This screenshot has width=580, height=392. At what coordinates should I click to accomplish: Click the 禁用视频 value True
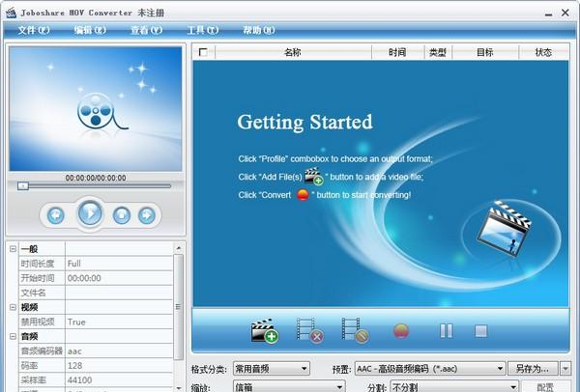pyautogui.click(x=119, y=322)
